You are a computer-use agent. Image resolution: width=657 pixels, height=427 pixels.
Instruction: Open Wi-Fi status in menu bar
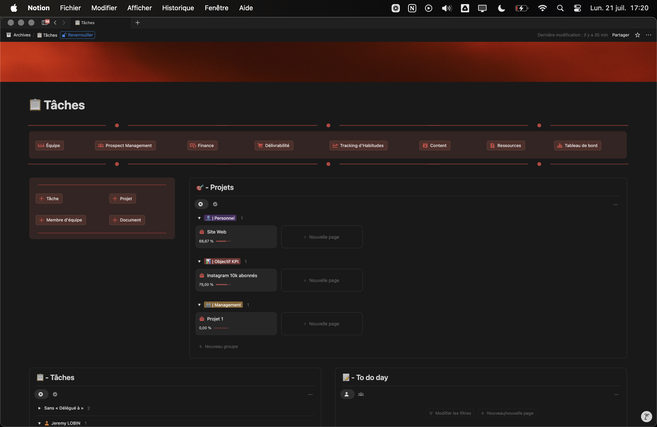(542, 8)
